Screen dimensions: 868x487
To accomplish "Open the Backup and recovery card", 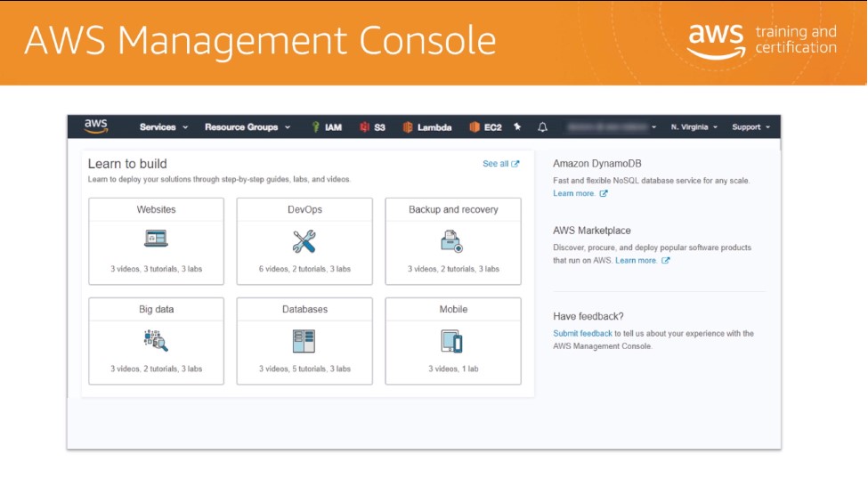I will coord(453,241).
